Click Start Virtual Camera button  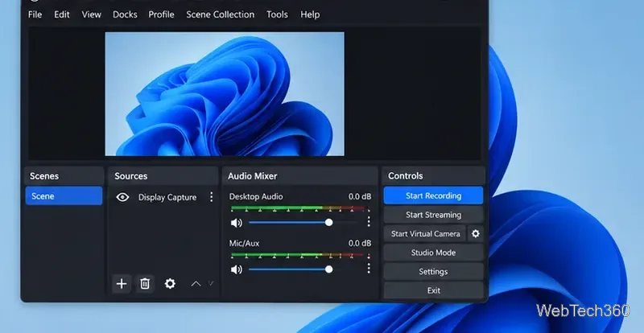coord(425,233)
